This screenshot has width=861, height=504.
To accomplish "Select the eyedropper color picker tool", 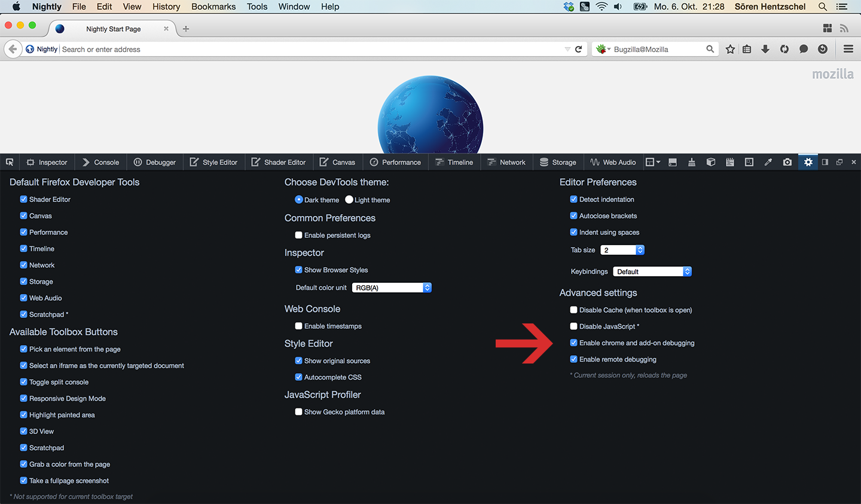I will (768, 162).
